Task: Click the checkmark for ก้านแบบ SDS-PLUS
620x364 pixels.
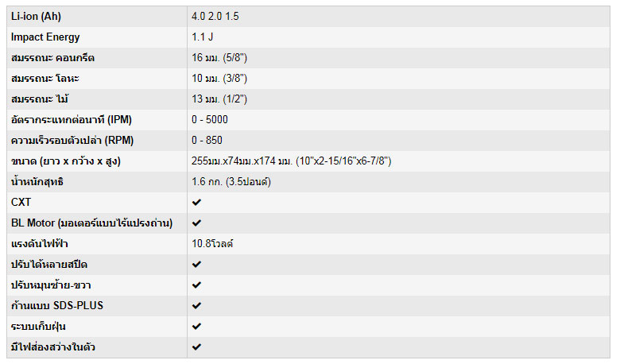Action: pyautogui.click(x=196, y=305)
